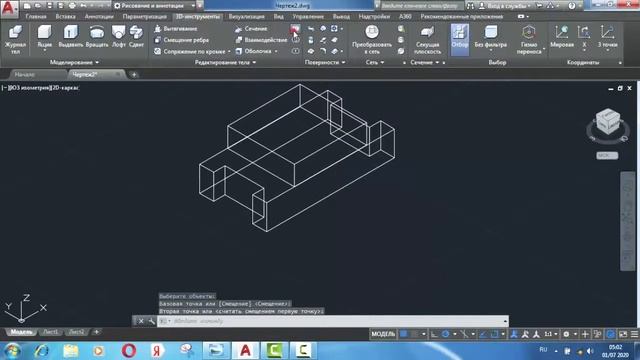Click the Оболочка (Shell) tool

coord(254,51)
